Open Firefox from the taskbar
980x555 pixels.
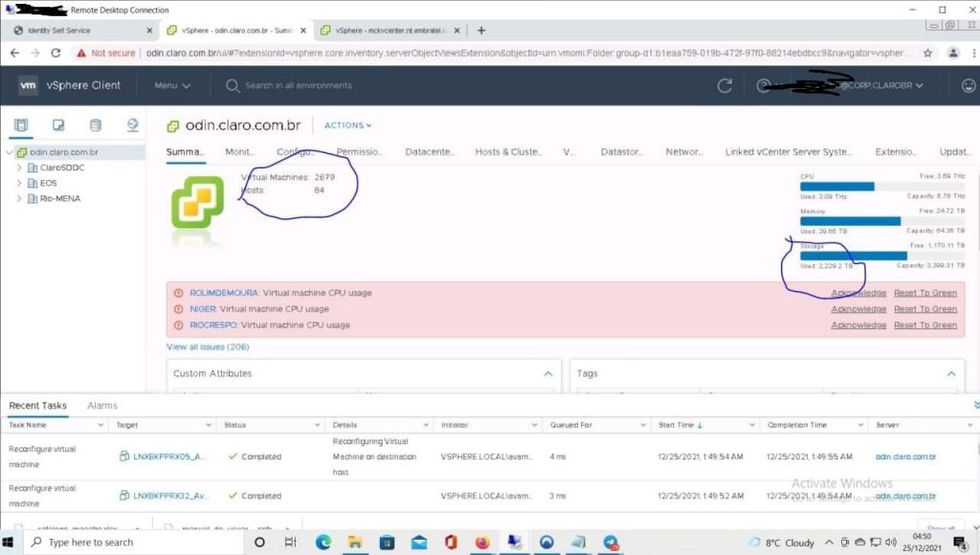pos(482,542)
